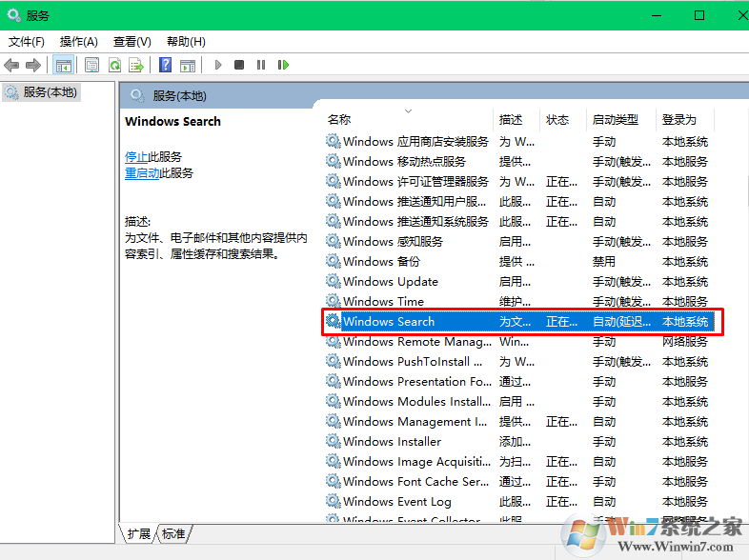The image size is (749, 560).
Task: Open the 文件(F) menu
Action: coord(27,42)
